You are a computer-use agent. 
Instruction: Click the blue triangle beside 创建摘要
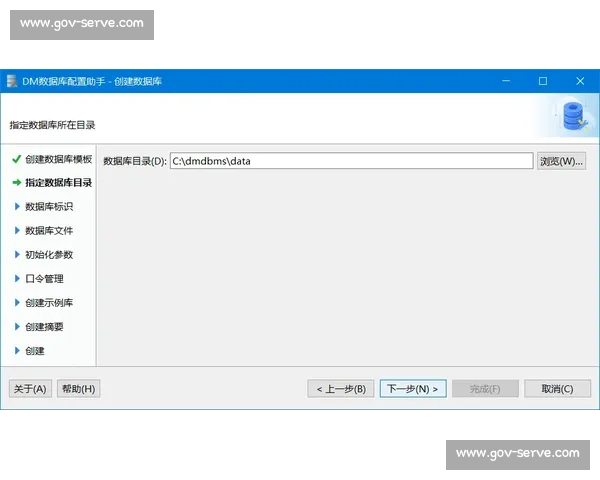click(17, 327)
